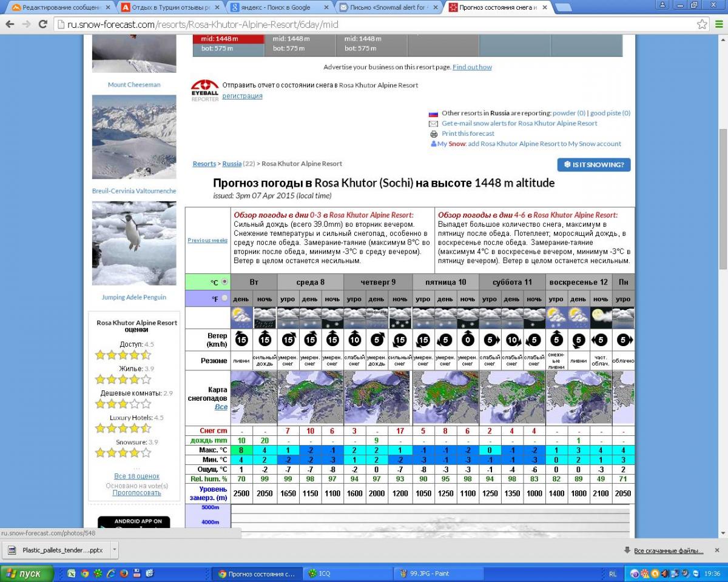Image resolution: width=728 pixels, height=582 pixels.
Task: Open the регистрация link
Action: (242, 96)
